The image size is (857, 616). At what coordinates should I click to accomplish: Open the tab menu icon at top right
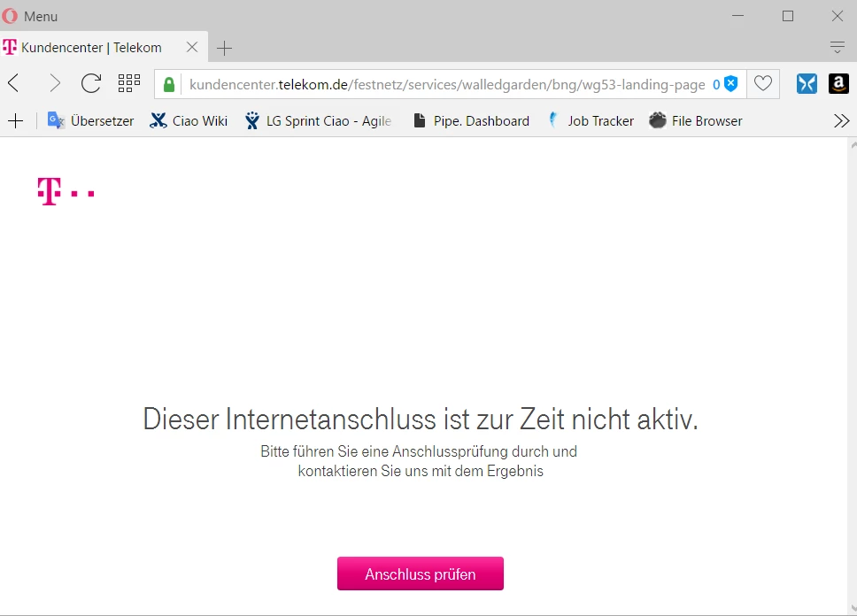(837, 48)
